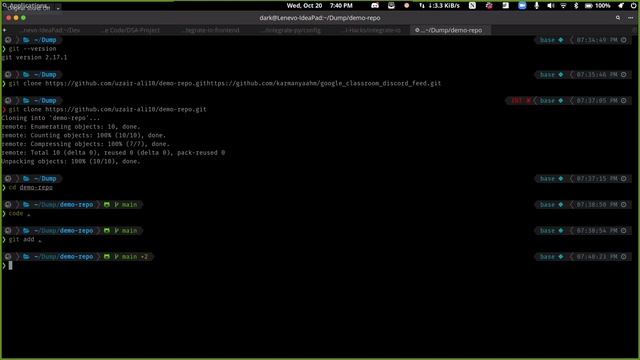Click the underlined demo-repo in cd command
640x360 pixels.
coord(36,187)
